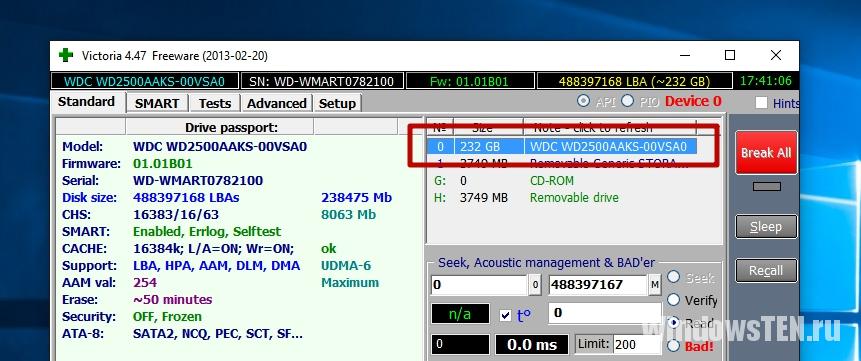Click the start LBA field showing 0
This screenshot has width=861, height=361.
pos(479,285)
